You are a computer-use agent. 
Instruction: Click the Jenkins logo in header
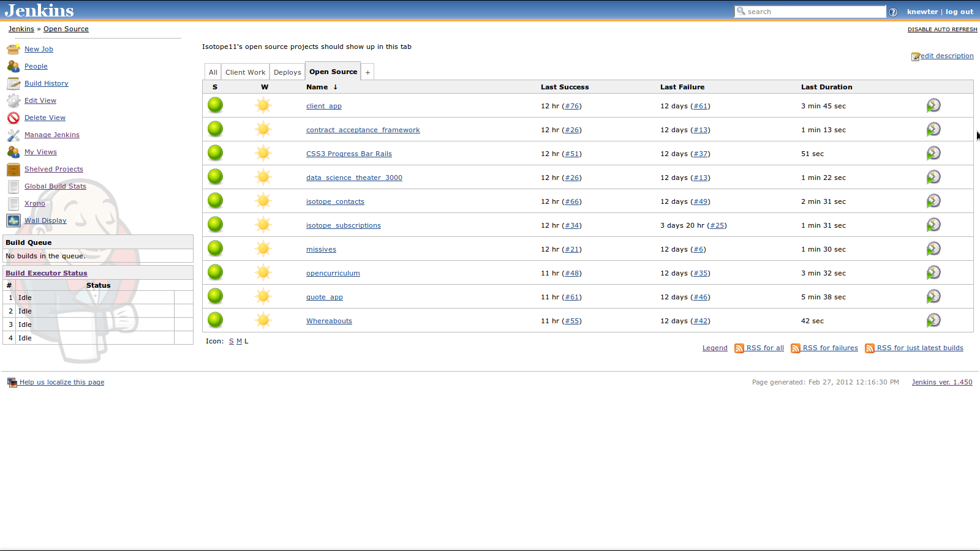[x=39, y=10]
